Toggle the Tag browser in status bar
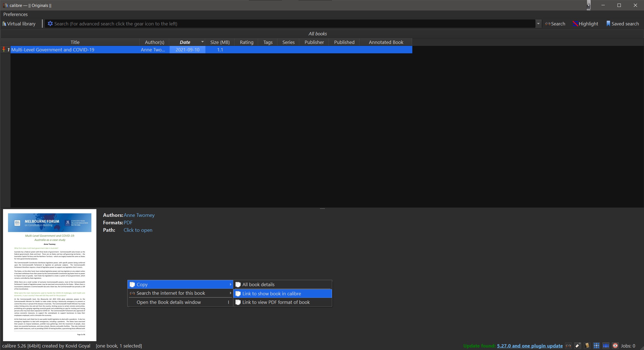The image size is (644, 350). click(x=578, y=346)
